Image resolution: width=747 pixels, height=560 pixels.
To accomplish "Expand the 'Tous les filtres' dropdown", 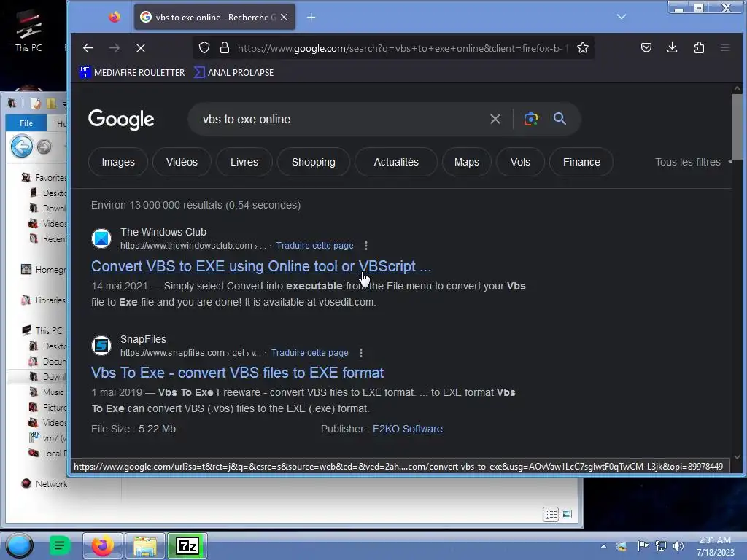I will [x=693, y=162].
